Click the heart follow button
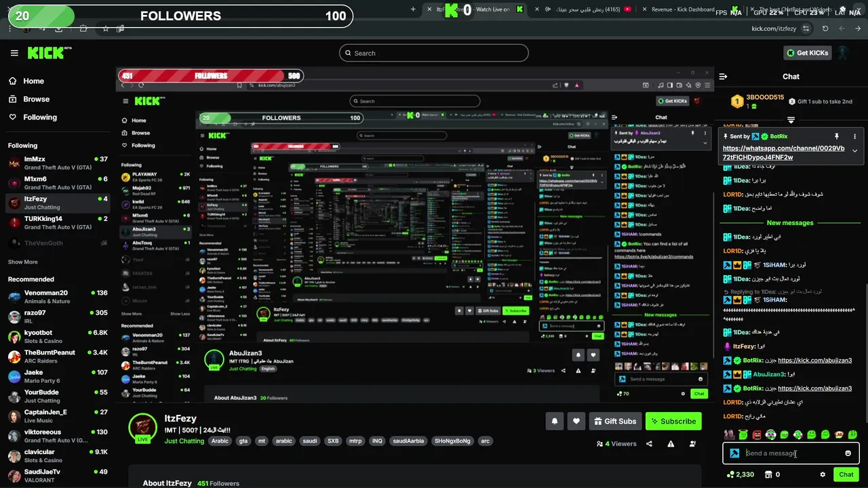The image size is (868, 488). coord(576,421)
